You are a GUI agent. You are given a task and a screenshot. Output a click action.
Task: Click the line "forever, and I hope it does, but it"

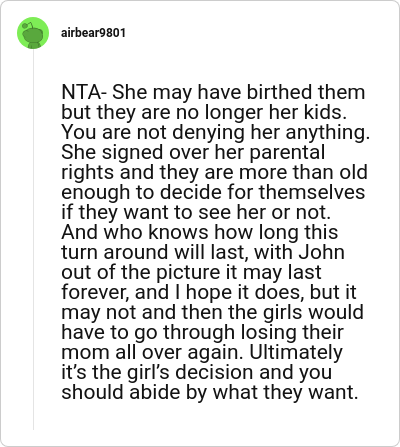coord(209,292)
